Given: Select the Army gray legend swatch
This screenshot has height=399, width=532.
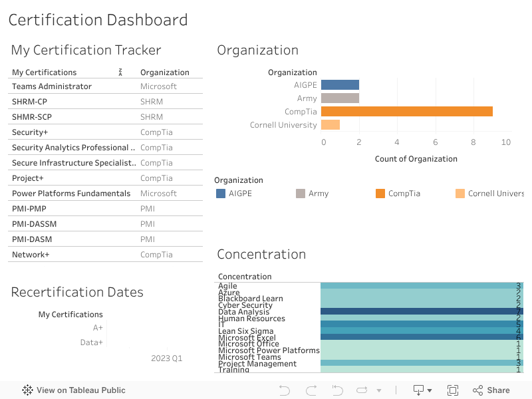Looking at the screenshot, I should (x=301, y=194).
